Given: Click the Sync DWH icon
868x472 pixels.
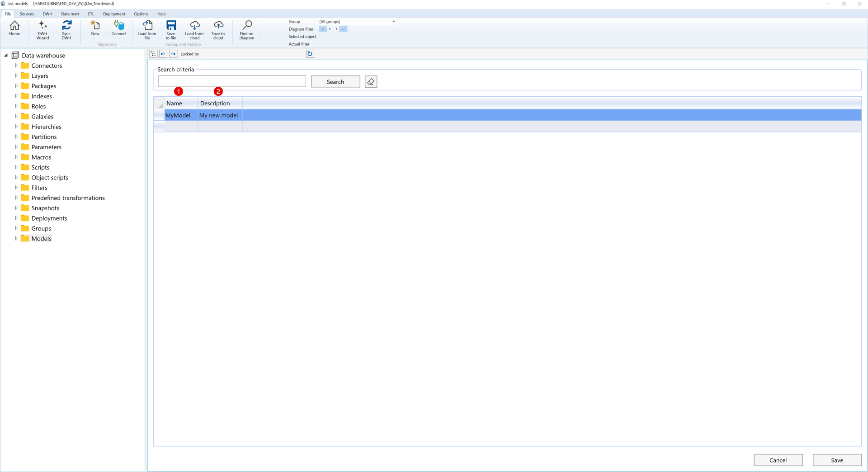Looking at the screenshot, I should pos(66,30).
